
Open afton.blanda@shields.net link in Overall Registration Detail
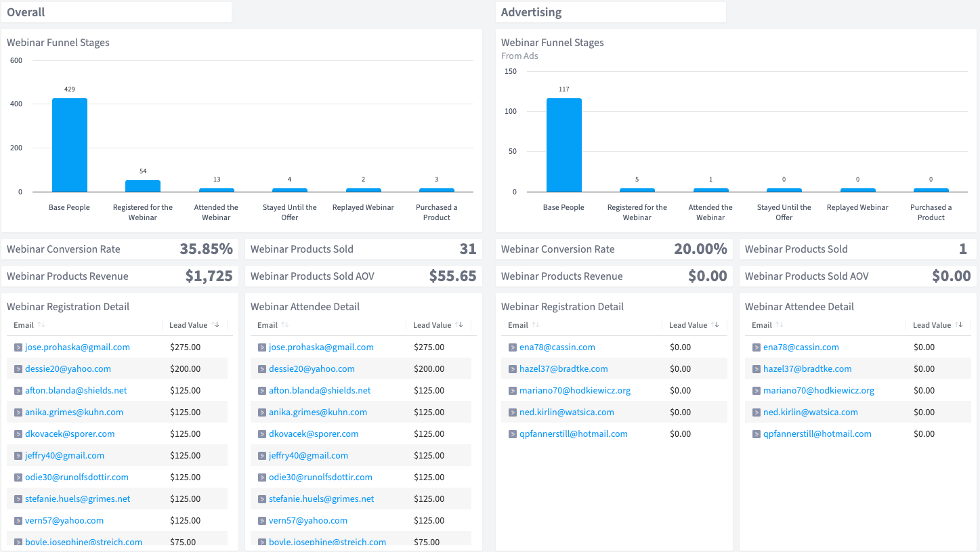76,391
